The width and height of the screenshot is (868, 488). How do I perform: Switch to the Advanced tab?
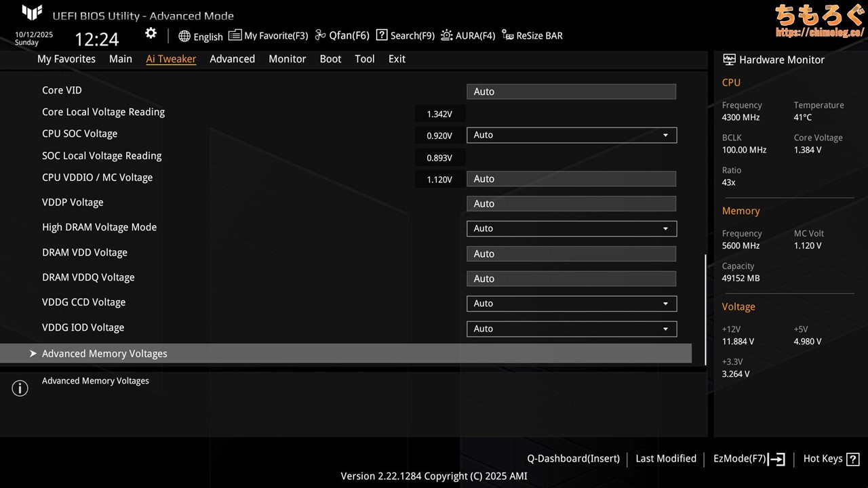pos(232,59)
